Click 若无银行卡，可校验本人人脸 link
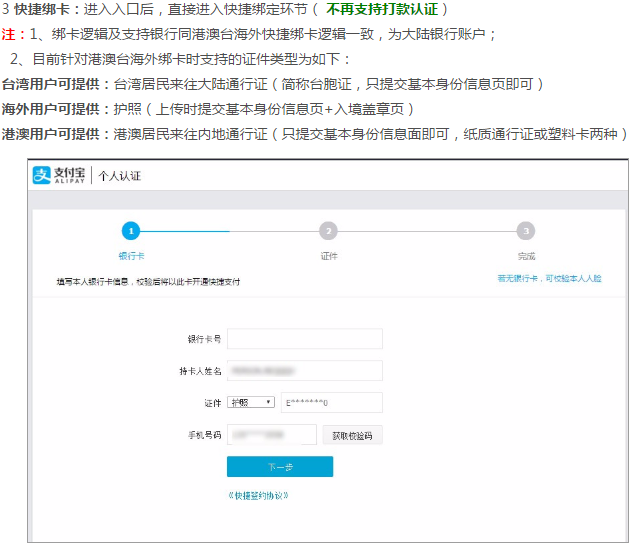 pyautogui.click(x=549, y=278)
